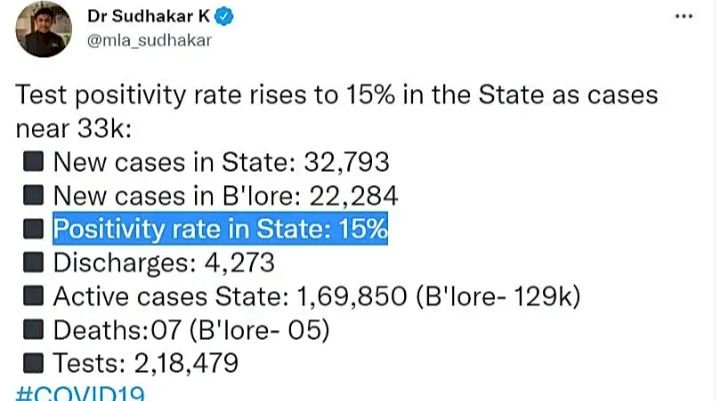Click the black square before Deaths
720x401 pixels.
[34, 330]
